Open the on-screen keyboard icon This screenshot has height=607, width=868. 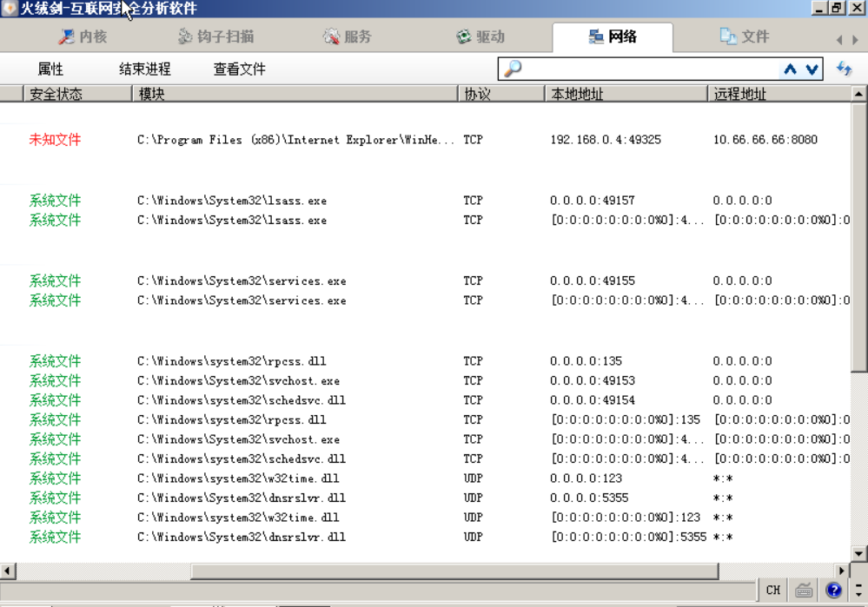(x=804, y=591)
